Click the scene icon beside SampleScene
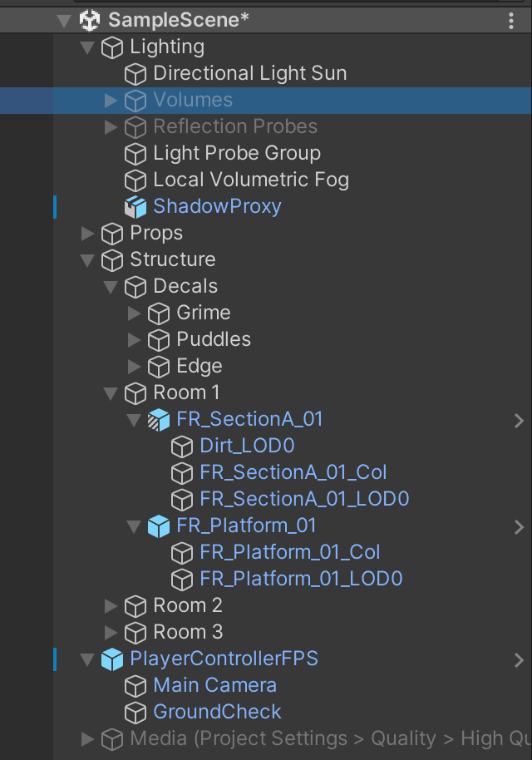 tap(90, 20)
